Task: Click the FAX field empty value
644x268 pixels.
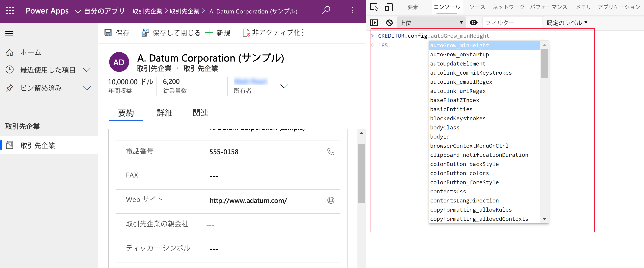Action: (x=214, y=176)
